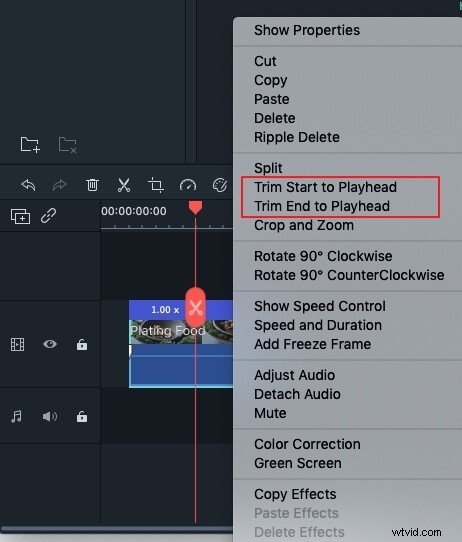462x542 pixels.
Task: Click the scissors split icon in toolbar
Action: tap(124, 185)
